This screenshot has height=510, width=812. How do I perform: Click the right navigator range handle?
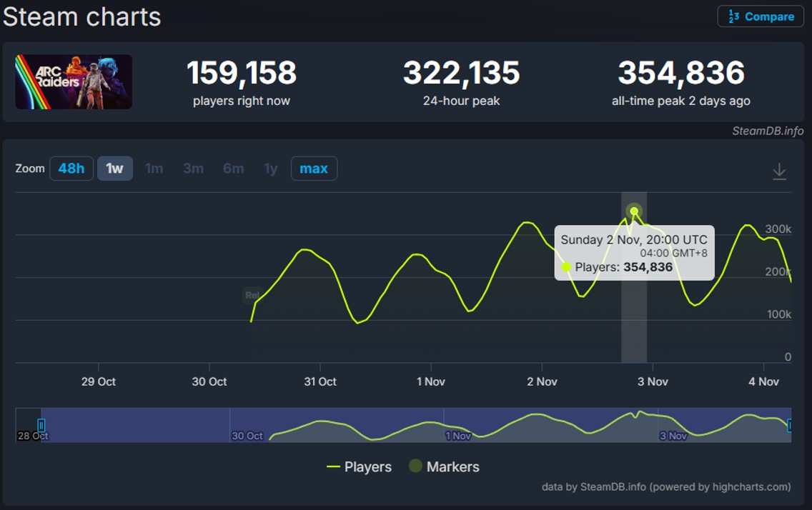(x=789, y=426)
